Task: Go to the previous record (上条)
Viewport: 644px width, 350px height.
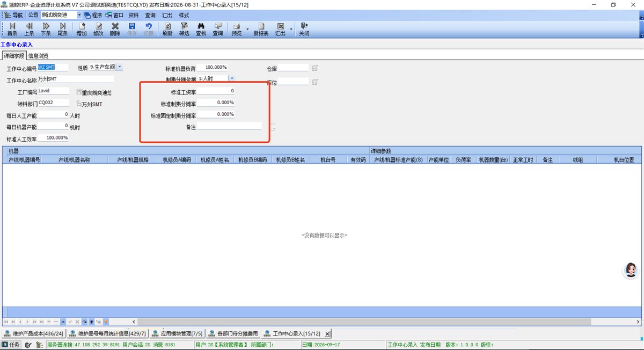Action: [x=29, y=29]
